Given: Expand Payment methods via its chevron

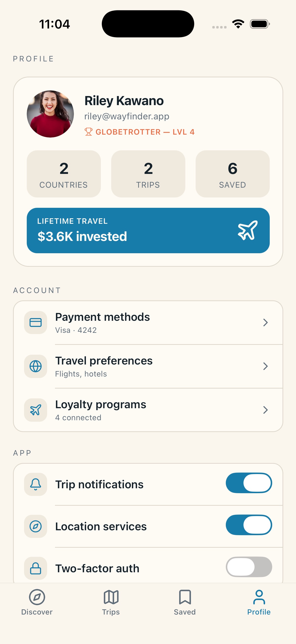Looking at the screenshot, I should point(265,322).
